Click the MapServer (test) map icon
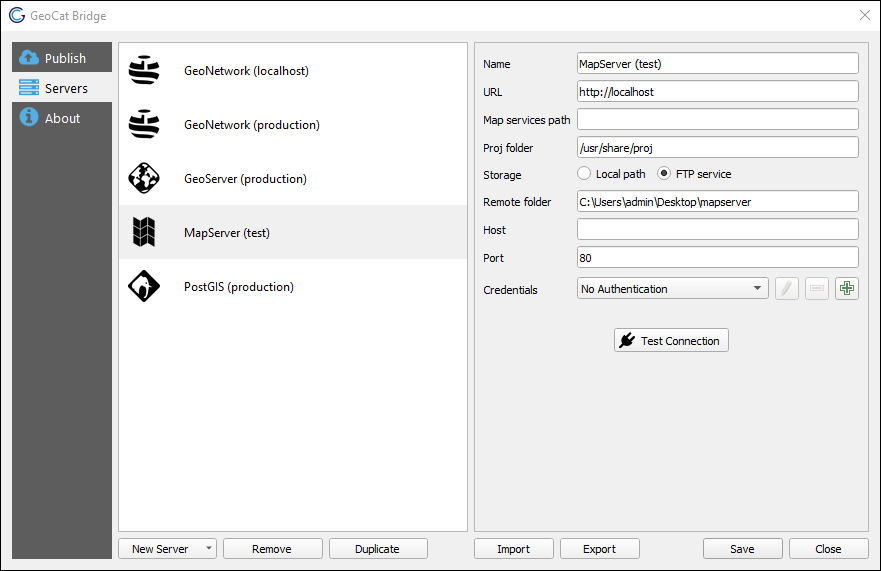 point(144,233)
